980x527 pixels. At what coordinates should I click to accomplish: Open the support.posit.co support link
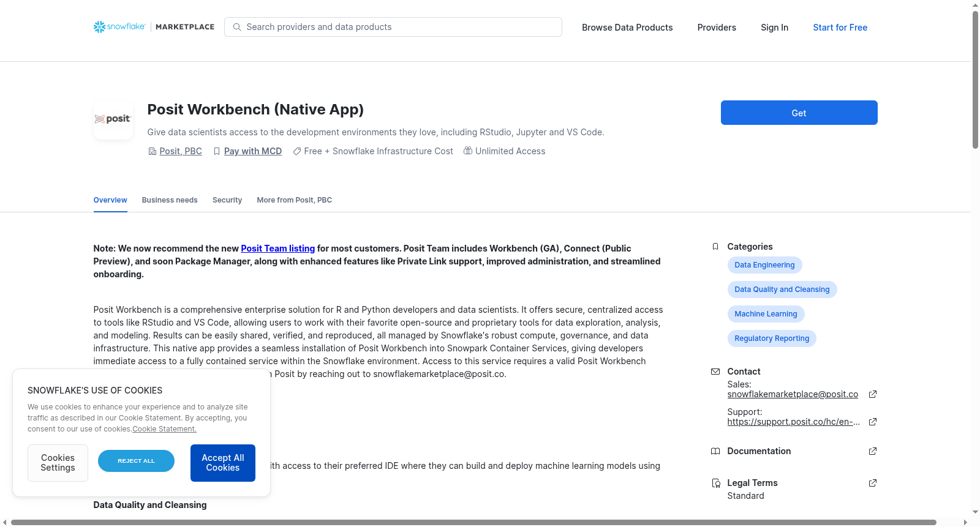tap(794, 422)
